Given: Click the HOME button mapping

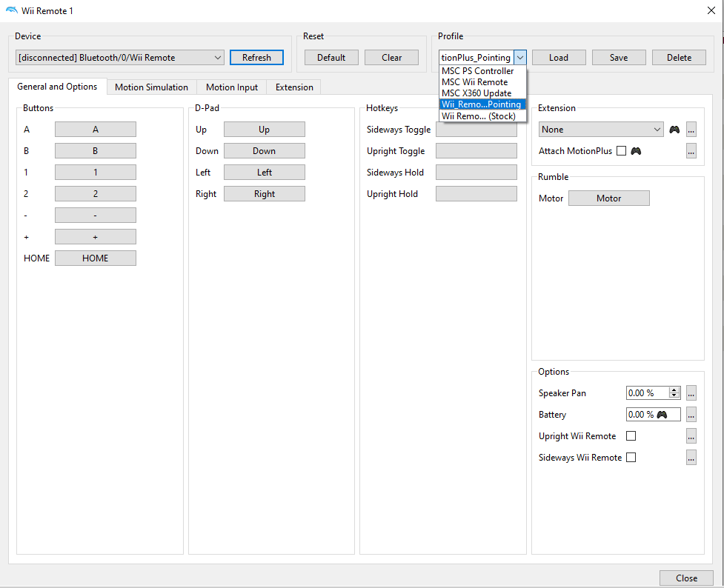Looking at the screenshot, I should (x=96, y=258).
